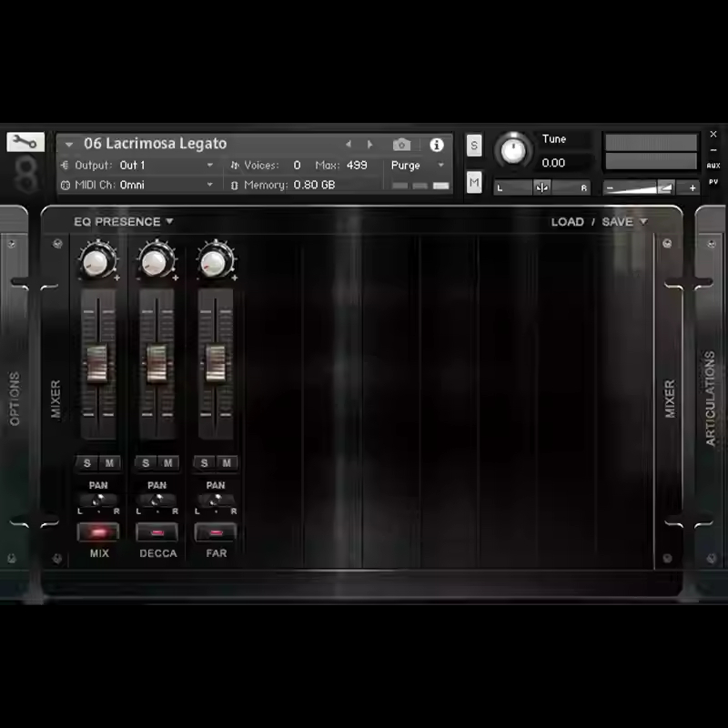Click the Memory value 0.80 GB
The height and width of the screenshot is (728, 728).
tap(314, 186)
